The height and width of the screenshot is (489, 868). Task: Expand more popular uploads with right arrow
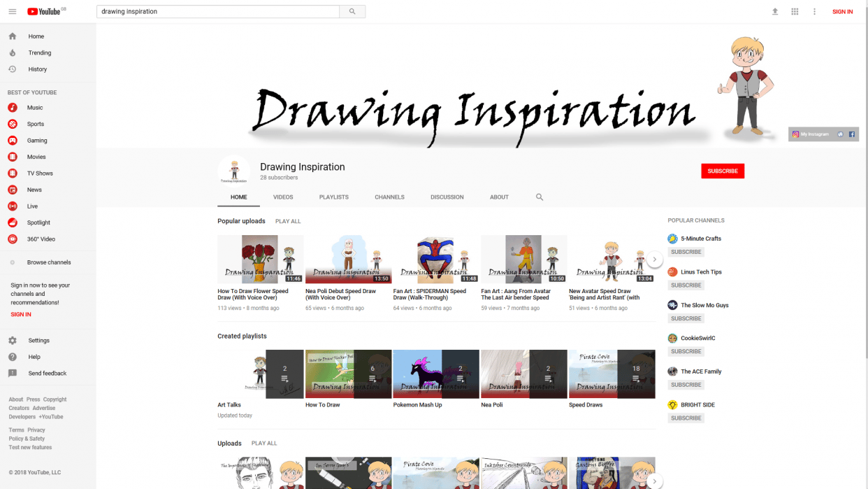point(654,258)
